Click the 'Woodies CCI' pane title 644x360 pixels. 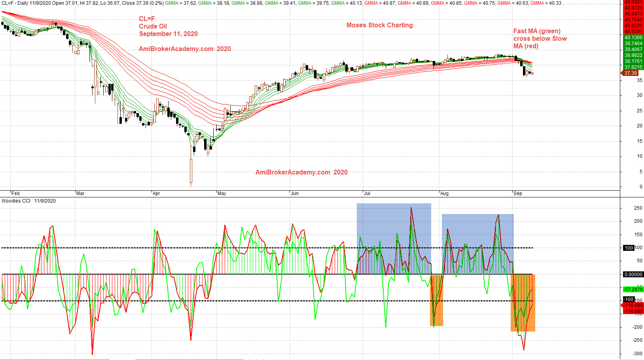[x=16, y=201]
